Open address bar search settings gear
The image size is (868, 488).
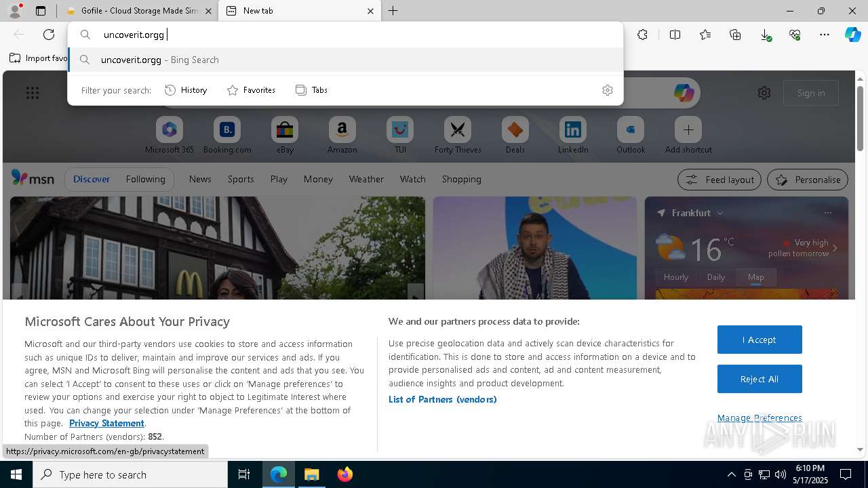pyautogui.click(x=608, y=90)
